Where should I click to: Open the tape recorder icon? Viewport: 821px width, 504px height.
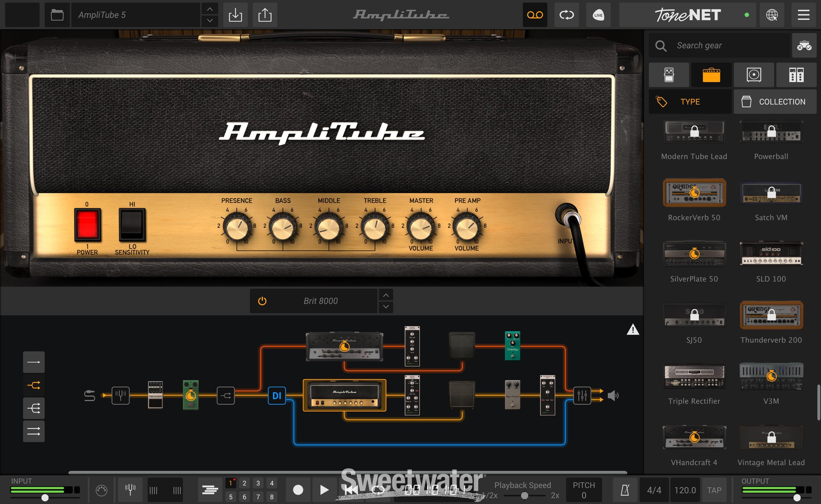[x=535, y=15]
